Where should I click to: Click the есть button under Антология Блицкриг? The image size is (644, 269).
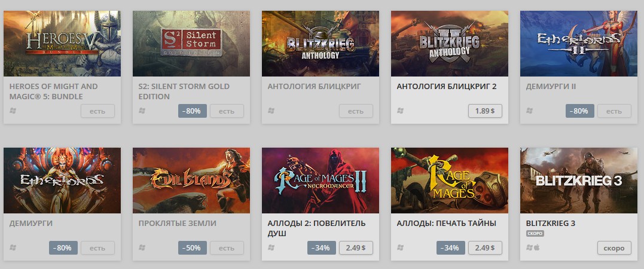click(x=356, y=111)
